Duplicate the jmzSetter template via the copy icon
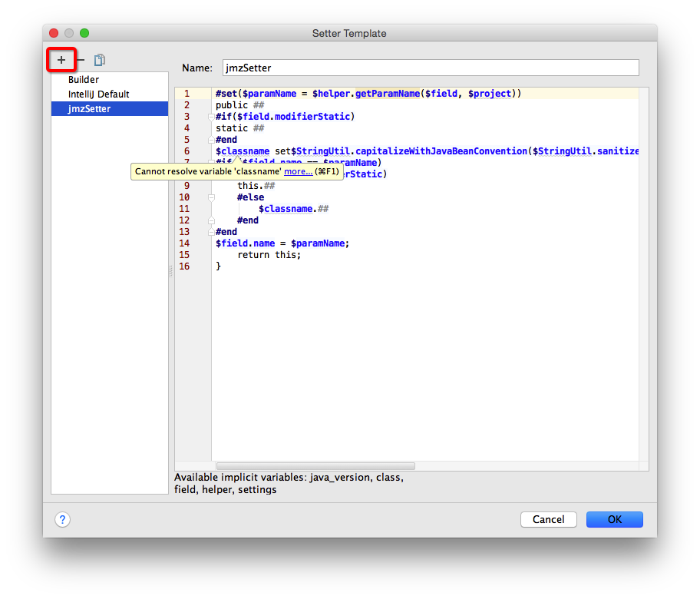 coord(98,59)
